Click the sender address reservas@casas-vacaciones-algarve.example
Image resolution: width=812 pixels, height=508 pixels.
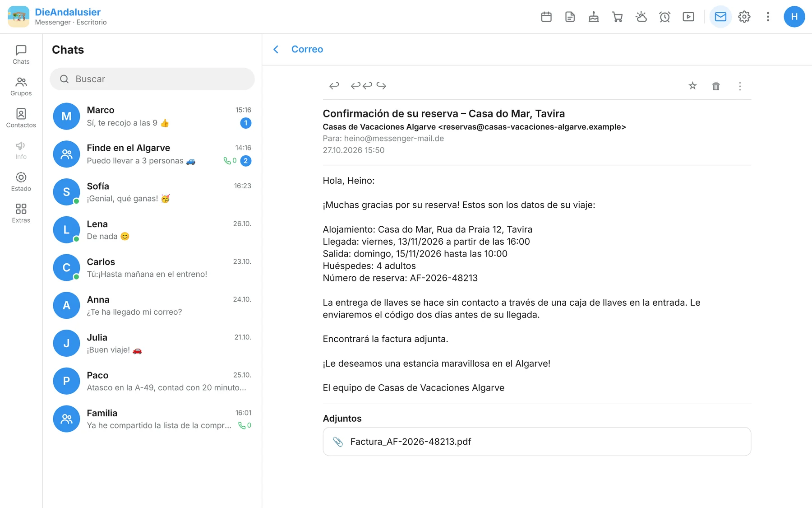click(x=532, y=127)
